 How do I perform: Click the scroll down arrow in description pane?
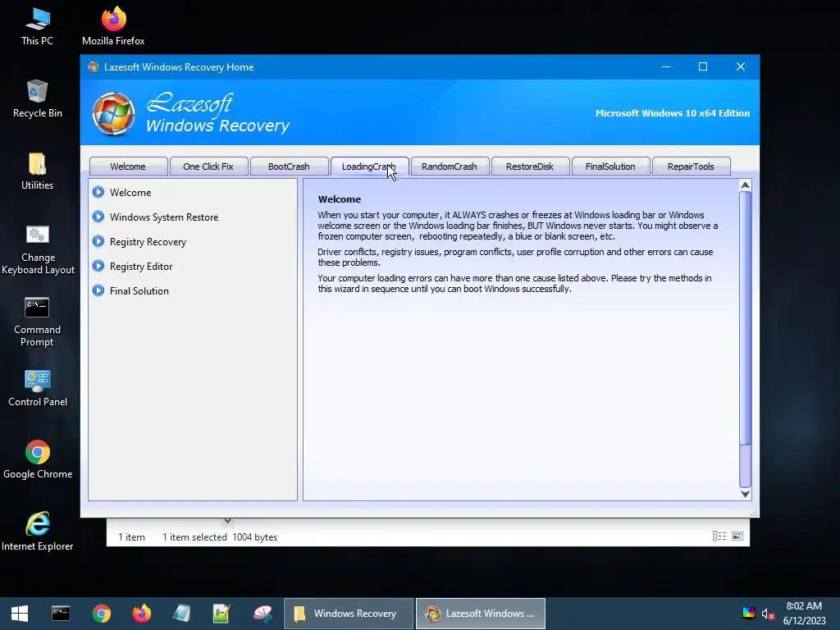click(x=745, y=494)
